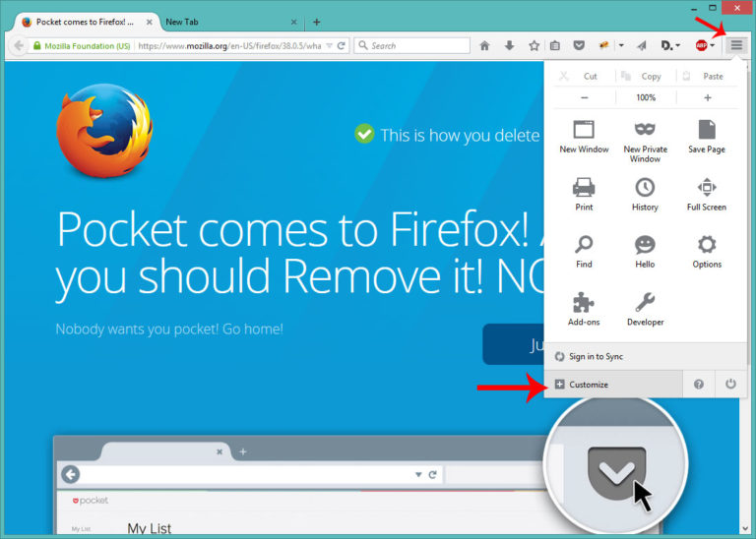The image size is (756, 539).
Task: Show bookmarks list icon
Action: coord(555,46)
